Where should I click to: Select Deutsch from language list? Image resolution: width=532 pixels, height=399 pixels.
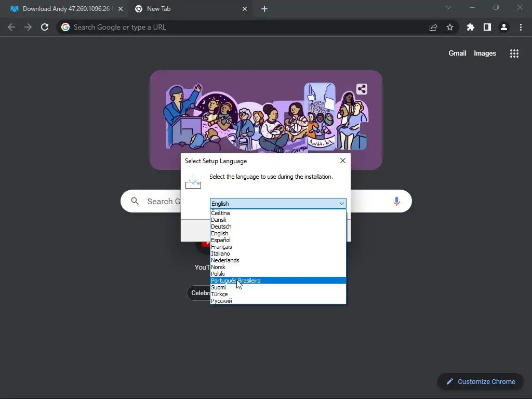click(x=278, y=227)
